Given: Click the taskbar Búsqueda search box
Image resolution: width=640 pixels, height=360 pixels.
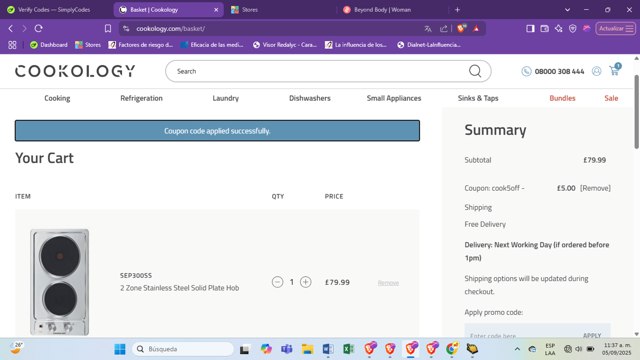Looking at the screenshot, I should [x=183, y=349].
